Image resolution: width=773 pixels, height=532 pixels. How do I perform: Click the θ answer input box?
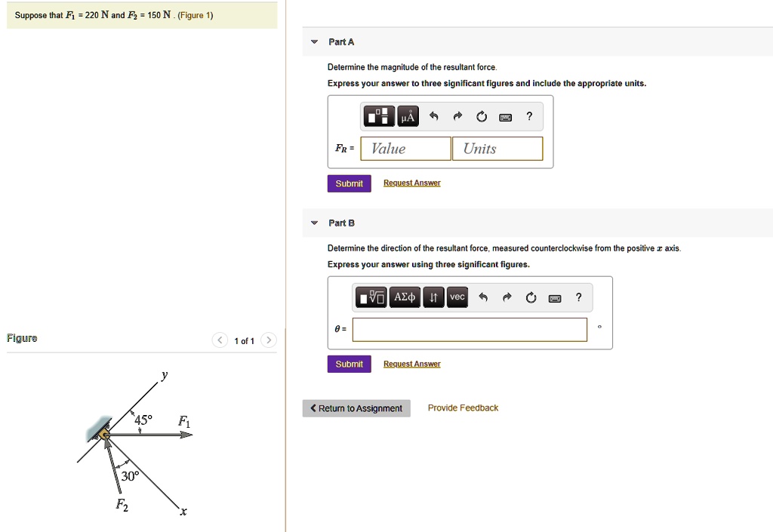[x=469, y=329]
